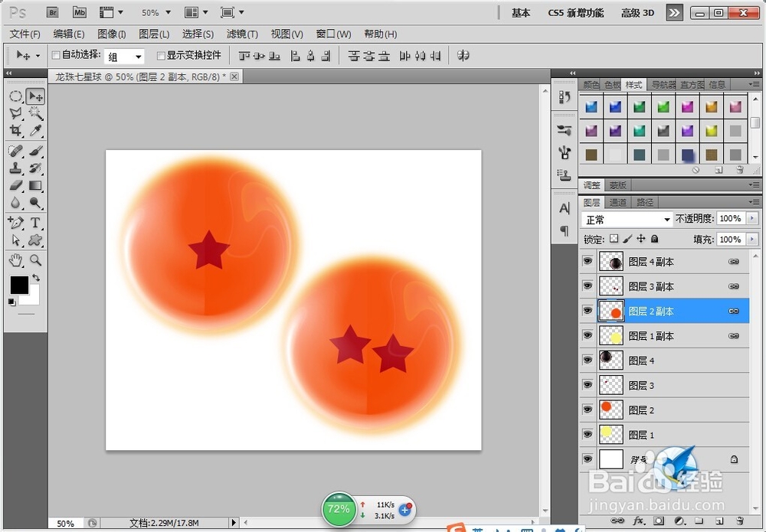Hide layer 图层 3 副本
The width and height of the screenshot is (766, 532).
click(x=588, y=286)
